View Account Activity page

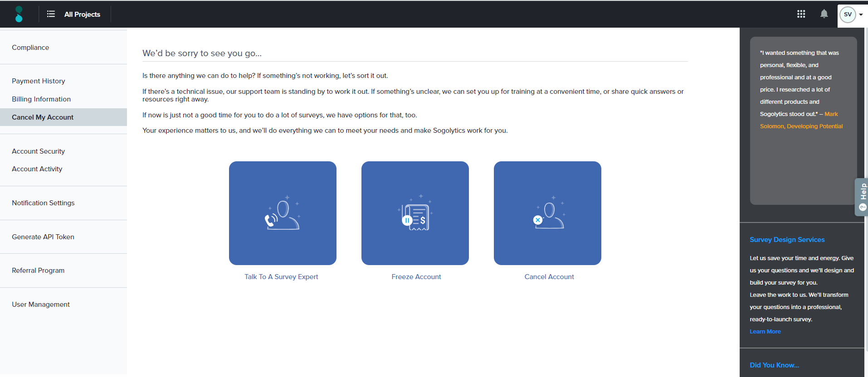pos(37,169)
